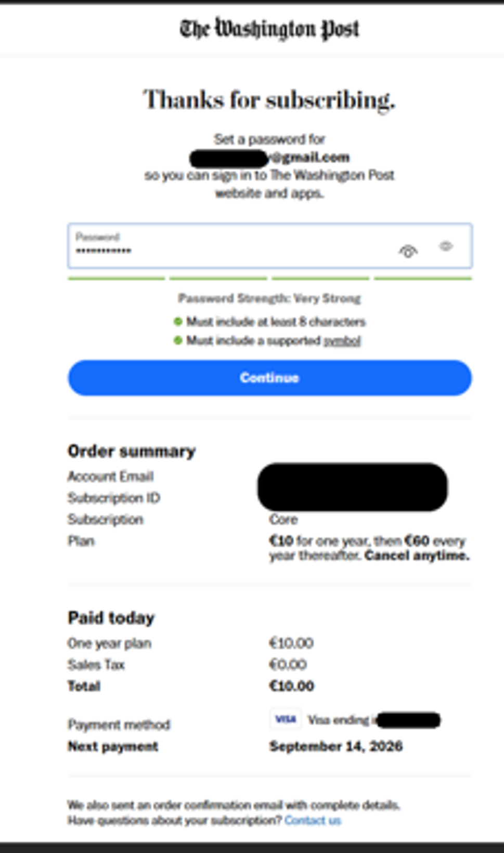Click the larger eye icon in the password field
This screenshot has width=504, height=853.
(x=408, y=252)
